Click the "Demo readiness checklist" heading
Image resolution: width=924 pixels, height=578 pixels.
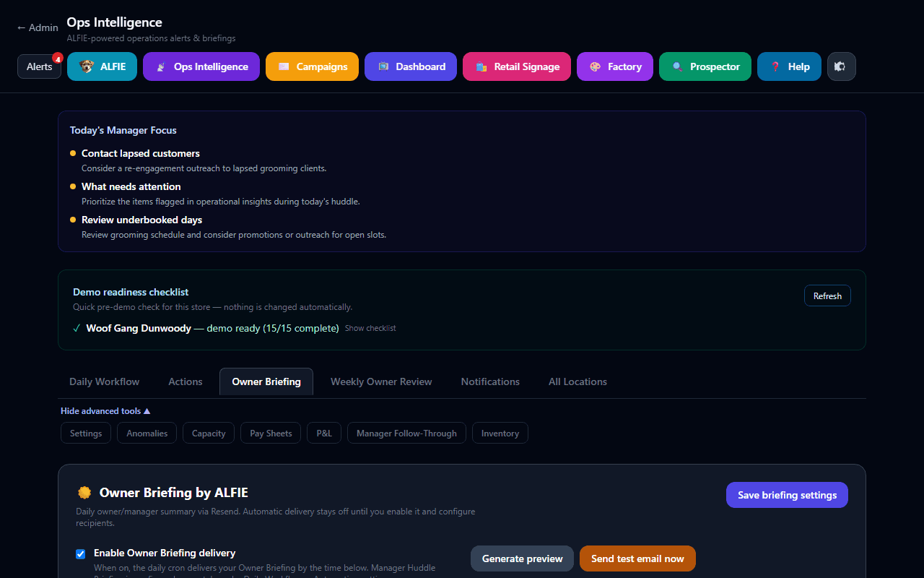click(x=131, y=292)
